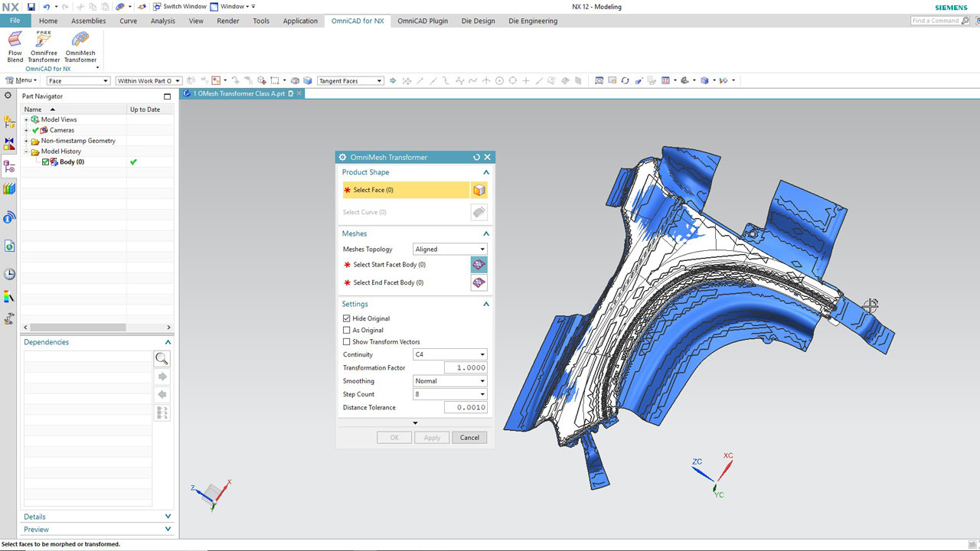The image size is (980, 551).
Task: Collapse the Product Shape section
Action: [x=485, y=172]
